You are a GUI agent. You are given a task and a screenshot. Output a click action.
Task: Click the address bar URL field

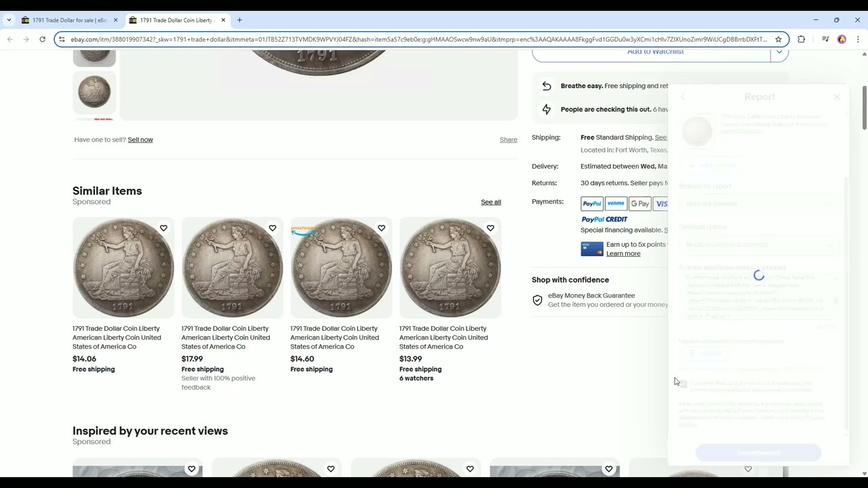[418, 39]
